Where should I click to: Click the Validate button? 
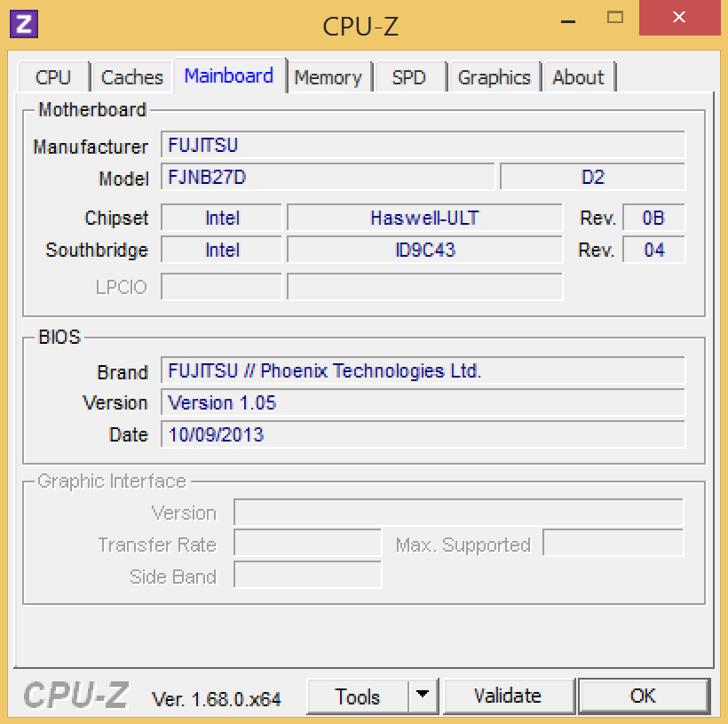(508, 696)
